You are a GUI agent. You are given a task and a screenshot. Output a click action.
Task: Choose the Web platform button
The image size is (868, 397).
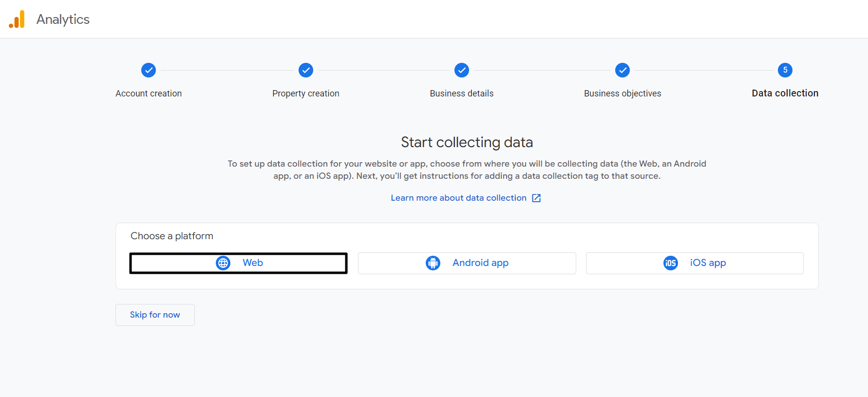tap(239, 263)
